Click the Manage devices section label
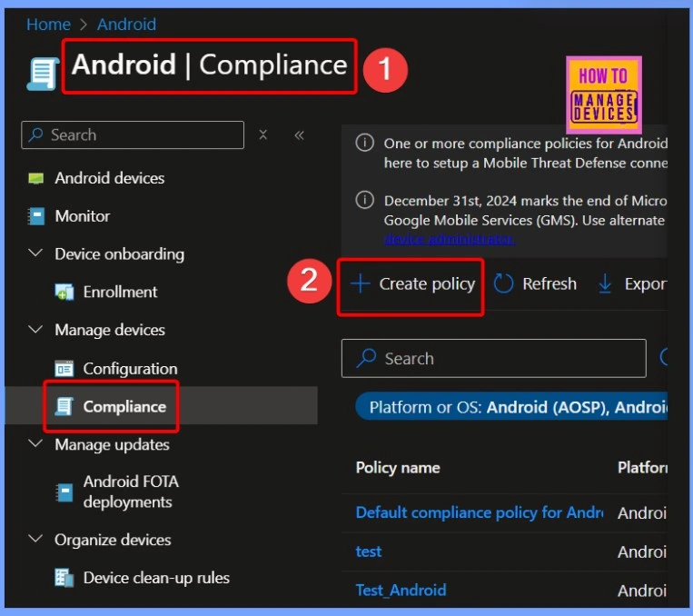Viewport: 693px width, 616px height. coord(110,330)
